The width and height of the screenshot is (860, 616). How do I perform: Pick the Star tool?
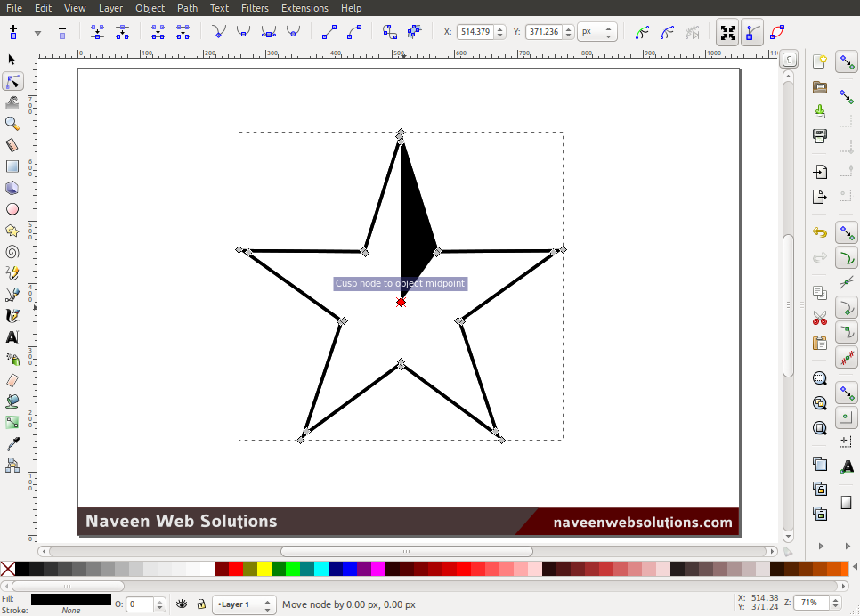pos(12,231)
